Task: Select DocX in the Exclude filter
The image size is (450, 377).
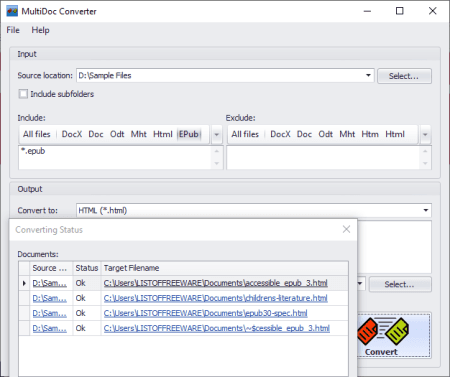Action: tap(280, 134)
